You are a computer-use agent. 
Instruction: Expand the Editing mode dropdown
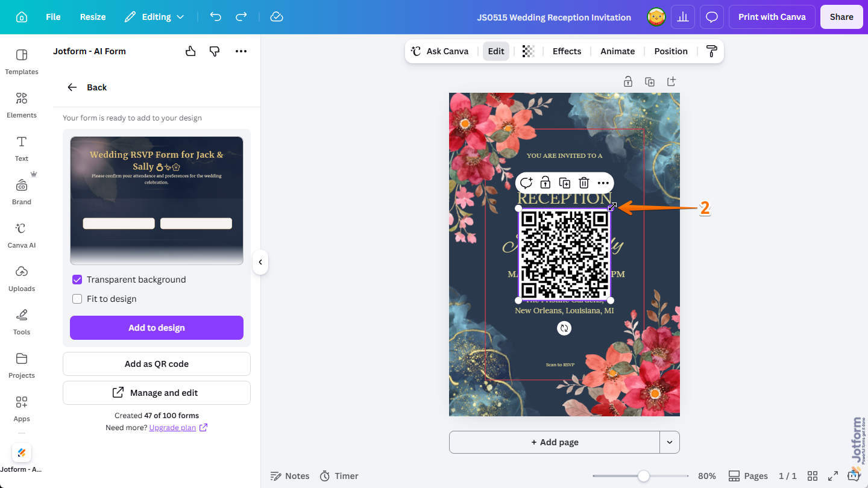[x=154, y=17]
